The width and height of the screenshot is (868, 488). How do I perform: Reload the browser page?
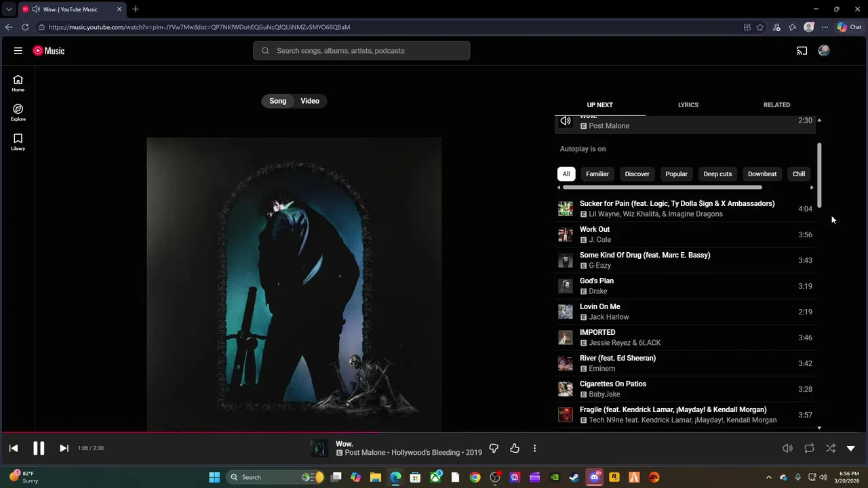pyautogui.click(x=25, y=27)
